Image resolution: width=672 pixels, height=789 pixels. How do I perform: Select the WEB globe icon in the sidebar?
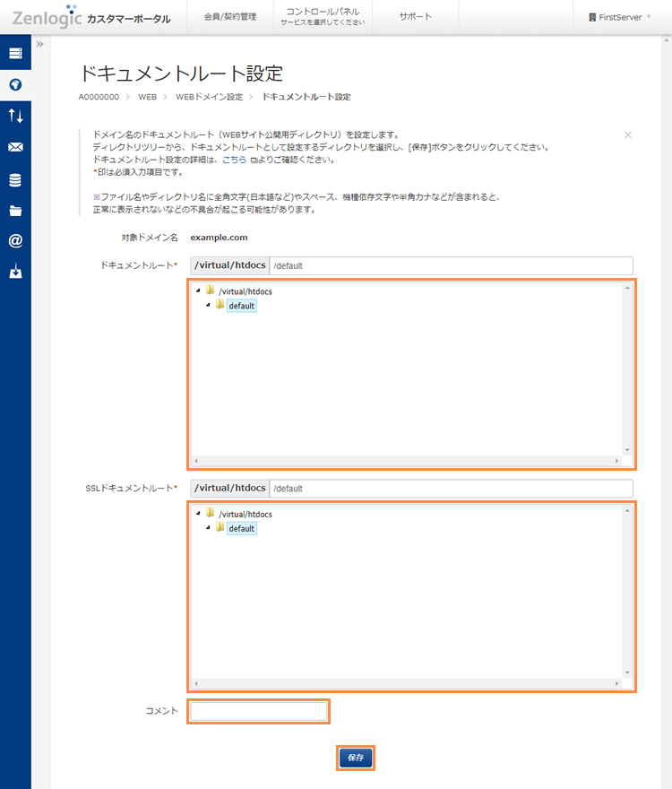point(15,85)
